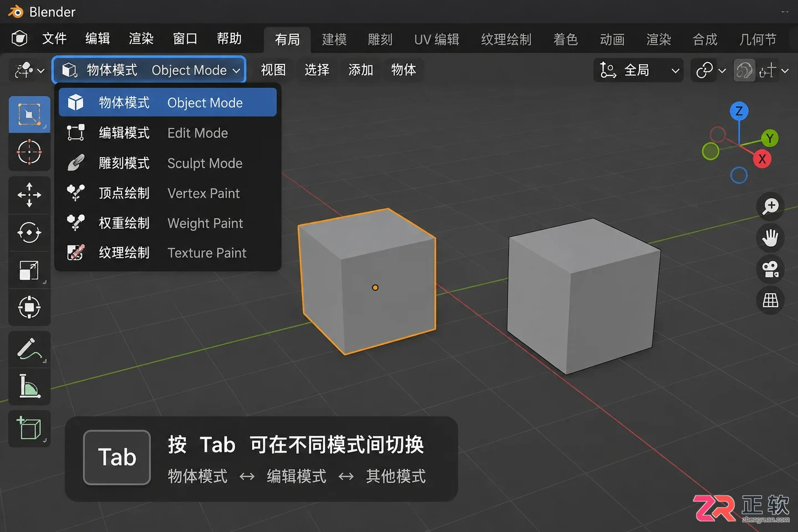Choose 权重绘制 Weight Paint from list
This screenshot has width=798, height=532.
click(167, 223)
